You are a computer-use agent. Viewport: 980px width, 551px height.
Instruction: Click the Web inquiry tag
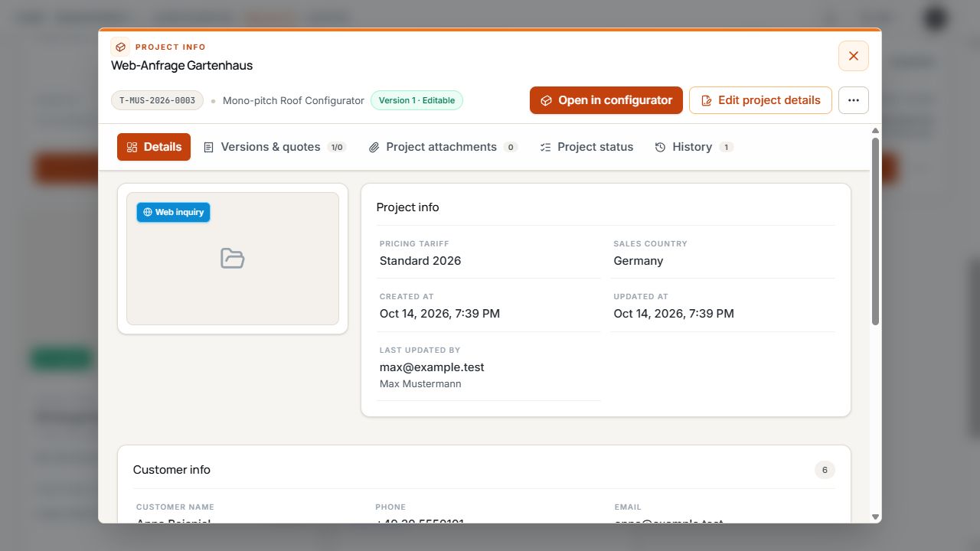point(173,212)
